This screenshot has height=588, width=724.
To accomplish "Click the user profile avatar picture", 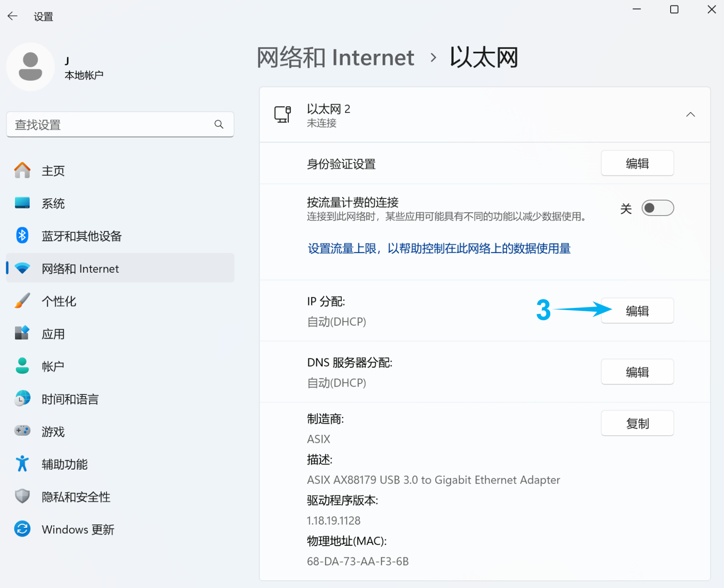I will 30,67.
